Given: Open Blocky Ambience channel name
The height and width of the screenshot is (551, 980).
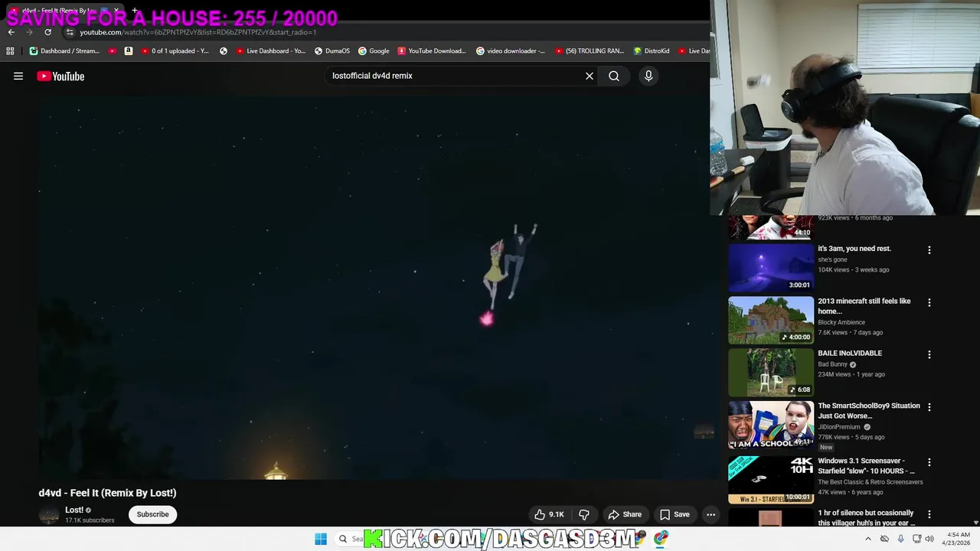Looking at the screenshot, I should (841, 322).
